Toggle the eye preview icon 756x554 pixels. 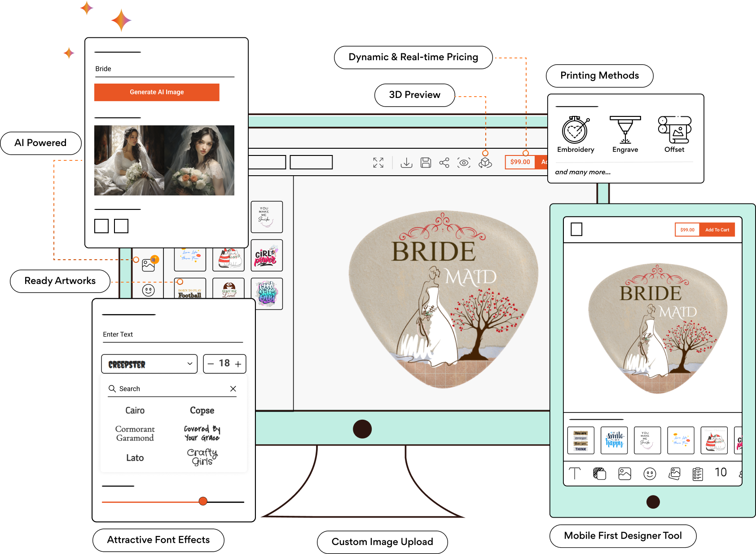click(464, 163)
